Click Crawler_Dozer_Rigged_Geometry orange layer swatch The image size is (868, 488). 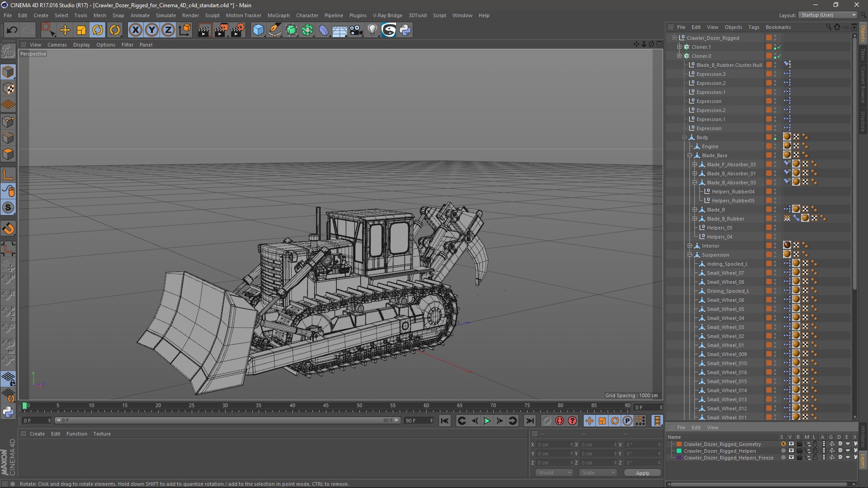click(x=679, y=444)
